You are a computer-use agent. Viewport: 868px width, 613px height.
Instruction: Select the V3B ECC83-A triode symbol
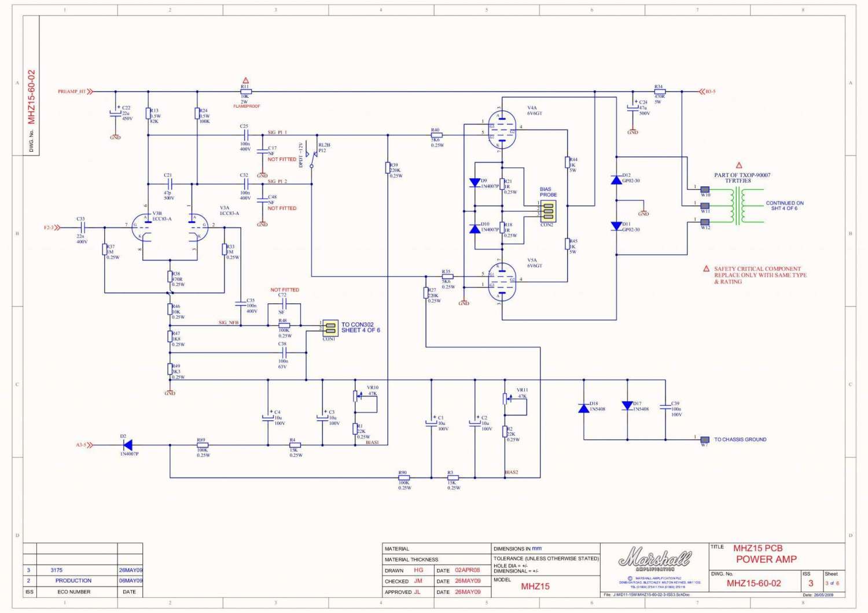coord(142,227)
